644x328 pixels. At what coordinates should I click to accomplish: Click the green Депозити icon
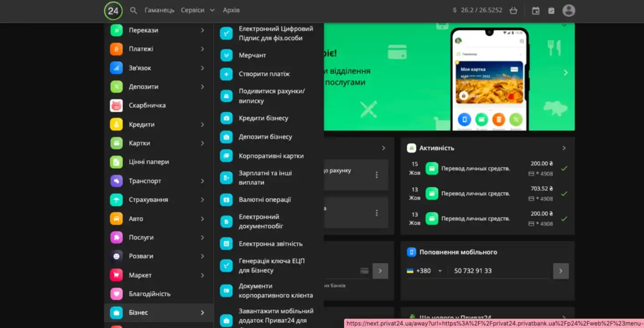pyautogui.click(x=117, y=87)
